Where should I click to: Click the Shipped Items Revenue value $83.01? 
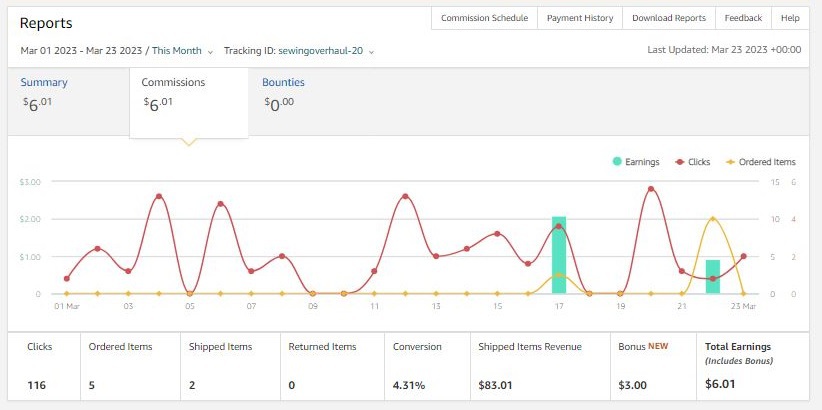click(x=495, y=385)
